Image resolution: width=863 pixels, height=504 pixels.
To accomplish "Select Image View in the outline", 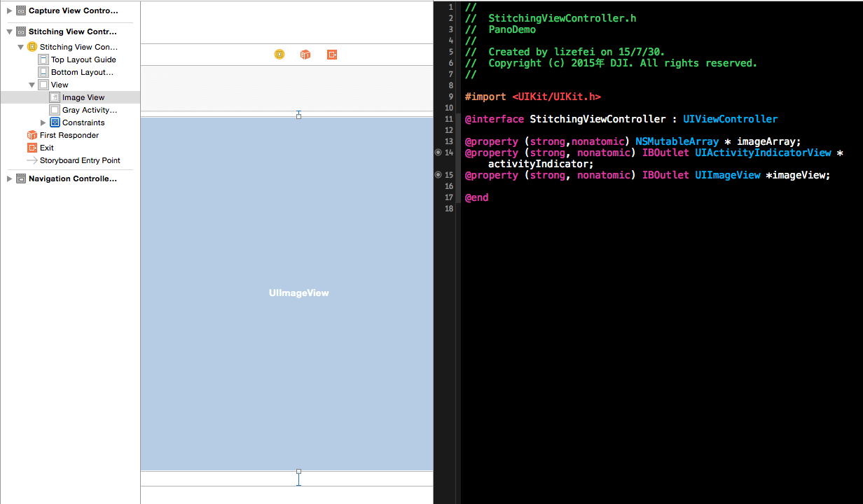I will [83, 97].
